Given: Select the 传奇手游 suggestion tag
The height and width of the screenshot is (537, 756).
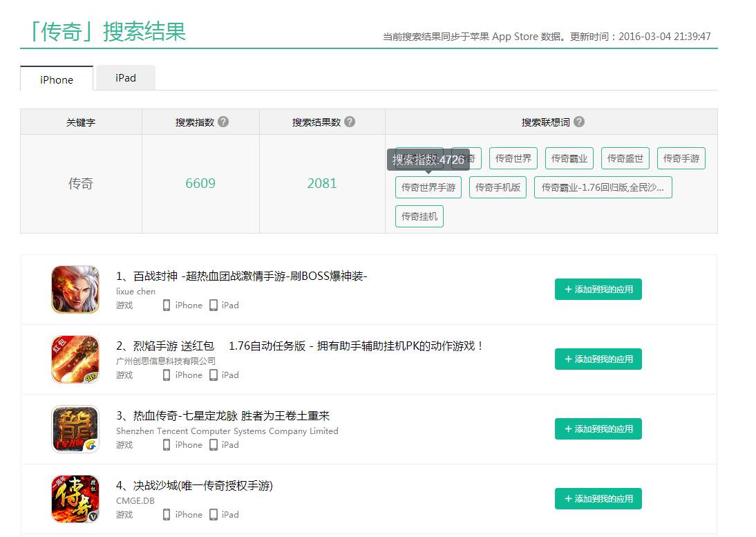Looking at the screenshot, I should [681, 158].
